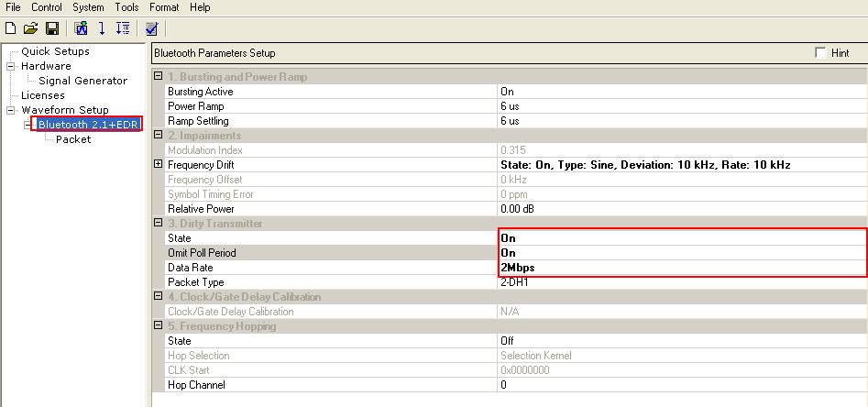Screen dimensions: 868x407
Task: Open the Format menu
Action: [x=164, y=7]
